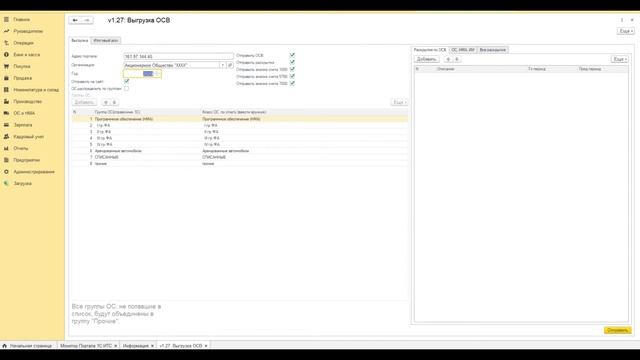640x360 pixels.
Task: Click the Организация field value
Action: coord(172,65)
